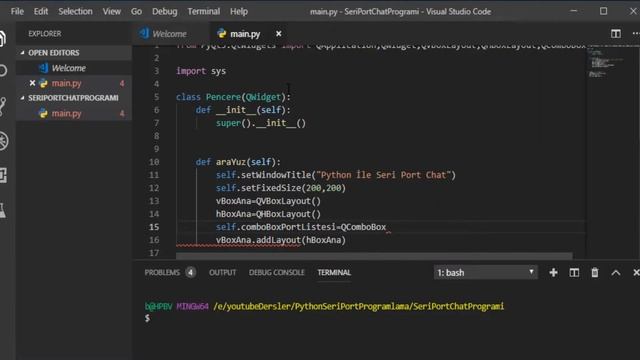
Task: Create a new terminal with plus icon
Action: 553,272
